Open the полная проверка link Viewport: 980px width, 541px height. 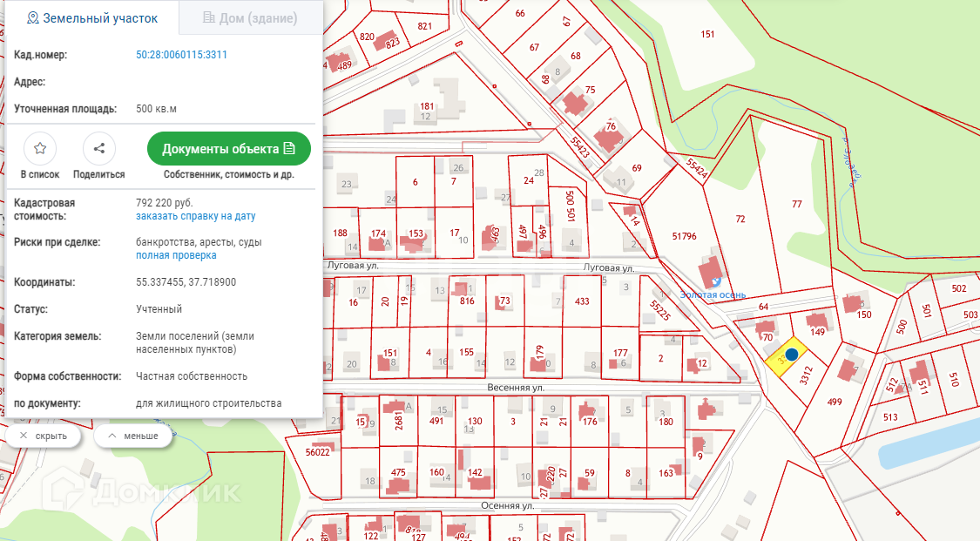[x=176, y=255]
